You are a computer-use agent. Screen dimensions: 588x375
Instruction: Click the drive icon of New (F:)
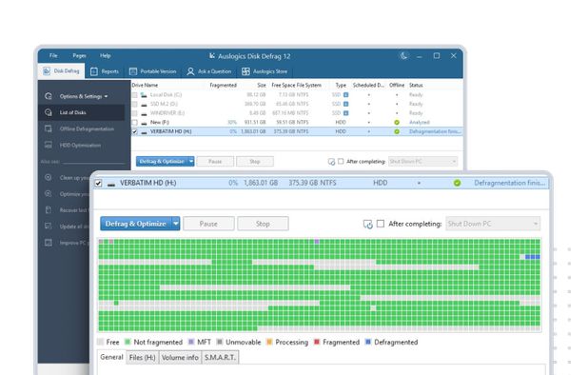pyautogui.click(x=144, y=123)
